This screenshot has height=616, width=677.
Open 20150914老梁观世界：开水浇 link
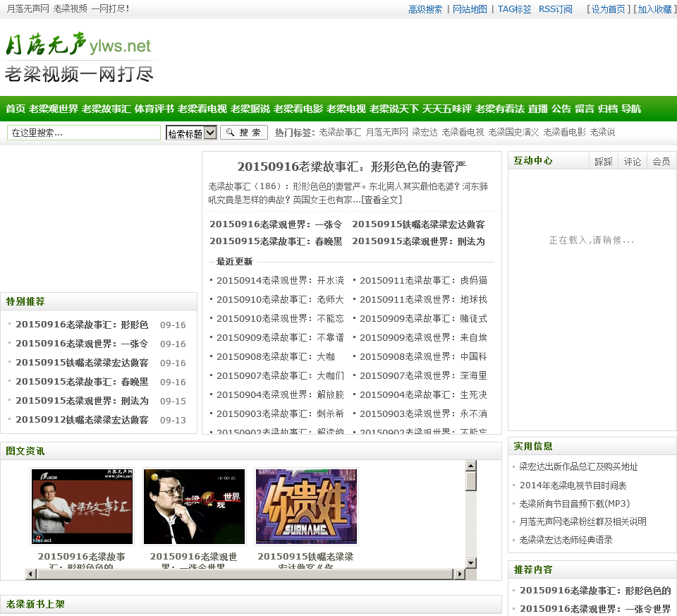pyautogui.click(x=280, y=280)
